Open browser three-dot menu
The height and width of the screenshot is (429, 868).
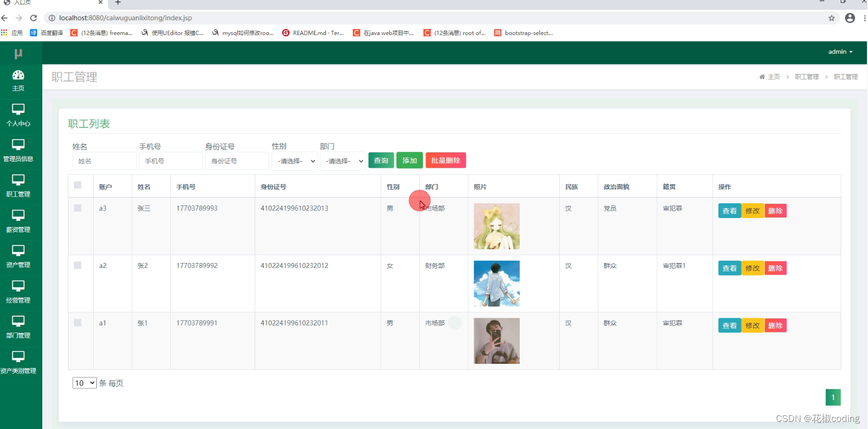pos(864,18)
